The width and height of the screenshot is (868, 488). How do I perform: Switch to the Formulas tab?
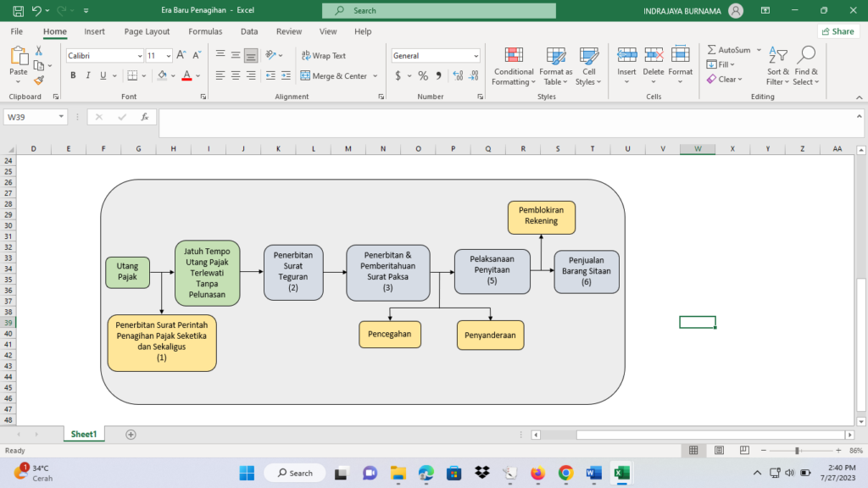(205, 31)
